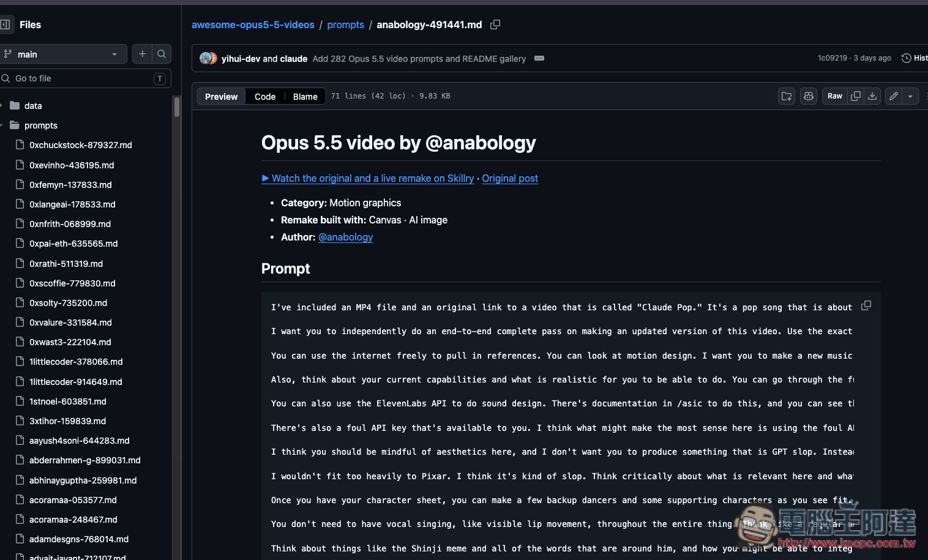The height and width of the screenshot is (560, 928).
Task: Open file abderrahmen-g-899031.md
Action: pyautogui.click(x=85, y=460)
